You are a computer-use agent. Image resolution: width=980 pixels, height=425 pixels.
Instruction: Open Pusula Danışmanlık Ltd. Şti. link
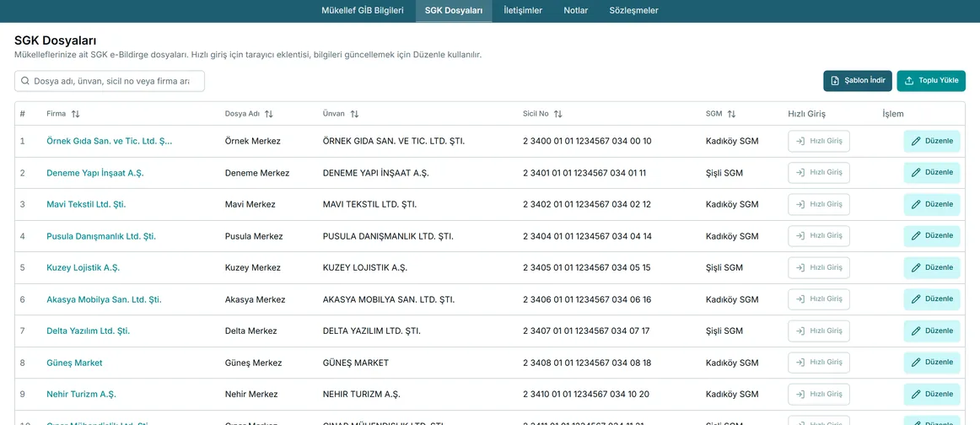[x=101, y=235]
